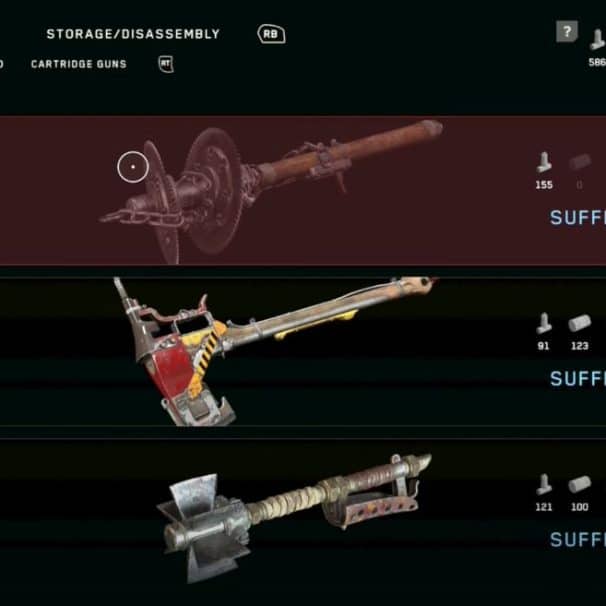Click the faded cylinder icon in first row

click(x=580, y=162)
